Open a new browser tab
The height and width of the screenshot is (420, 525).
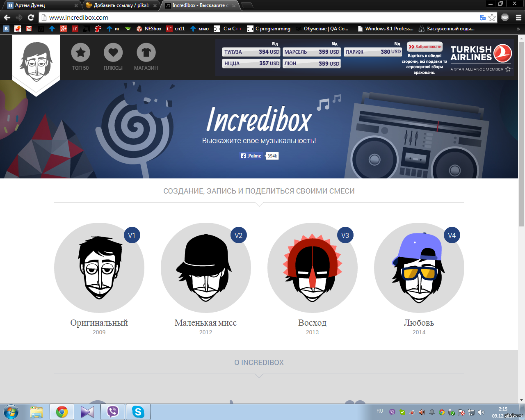pos(247,6)
